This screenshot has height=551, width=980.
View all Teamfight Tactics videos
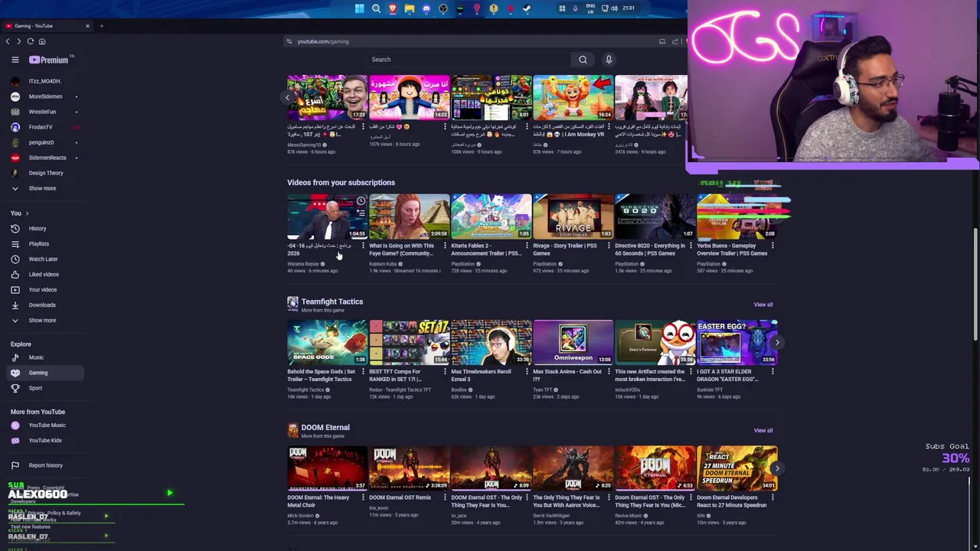point(763,305)
